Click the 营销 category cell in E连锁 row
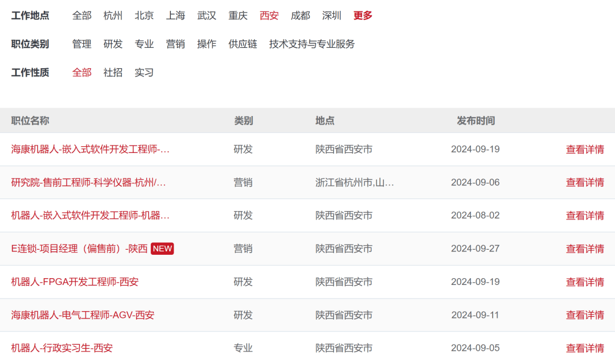This screenshot has width=615, height=364. tap(243, 249)
